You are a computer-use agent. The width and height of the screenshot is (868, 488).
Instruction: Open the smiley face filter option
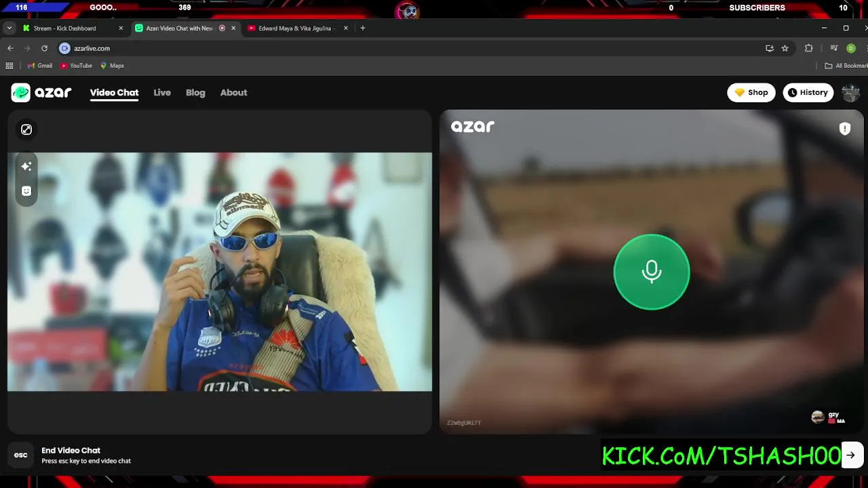coord(26,191)
